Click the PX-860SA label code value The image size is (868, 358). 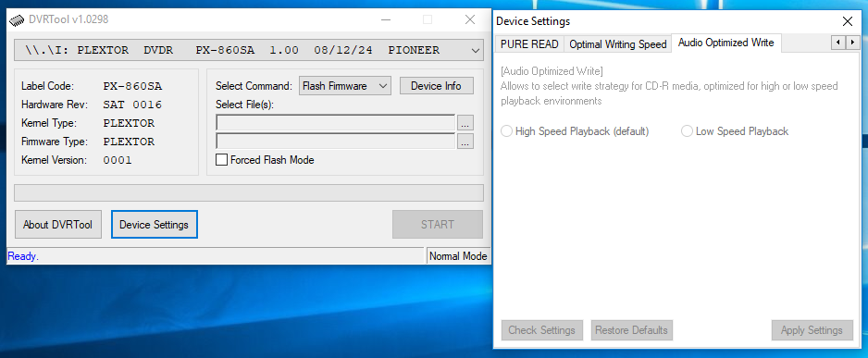[133, 86]
